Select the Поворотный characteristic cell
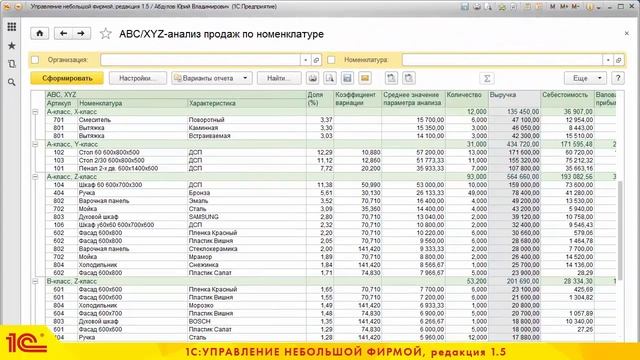 [x=247, y=120]
